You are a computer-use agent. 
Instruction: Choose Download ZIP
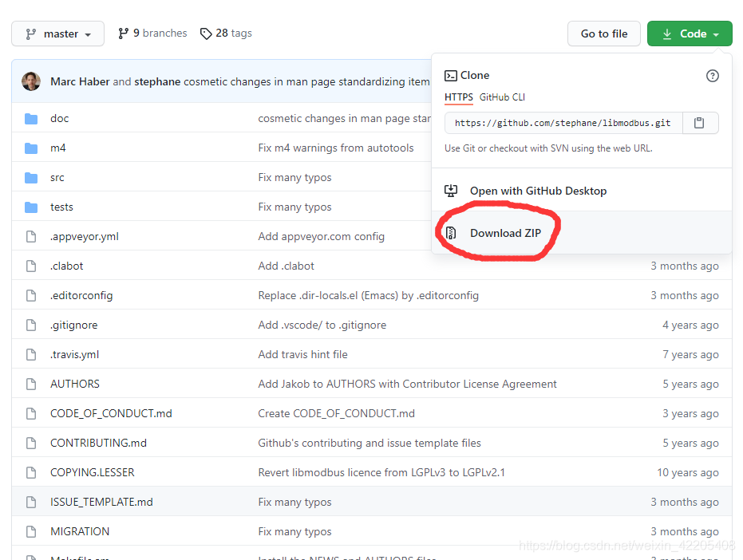coord(506,233)
